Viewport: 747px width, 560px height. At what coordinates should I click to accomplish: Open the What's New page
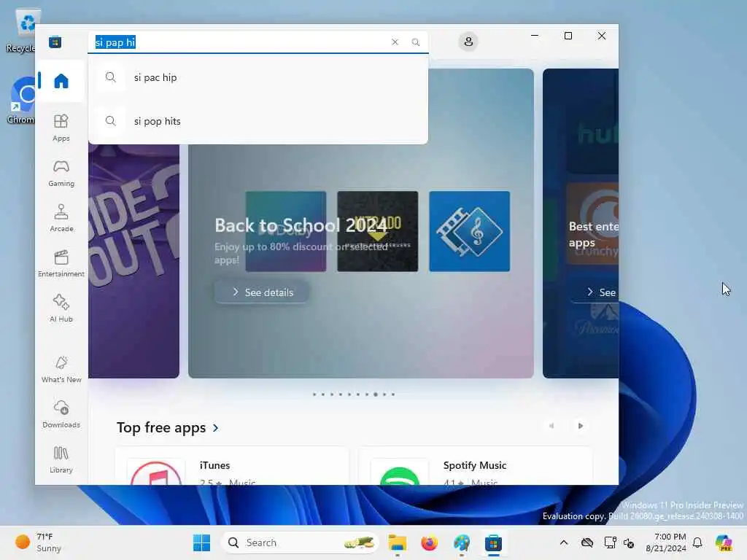pyautogui.click(x=61, y=370)
